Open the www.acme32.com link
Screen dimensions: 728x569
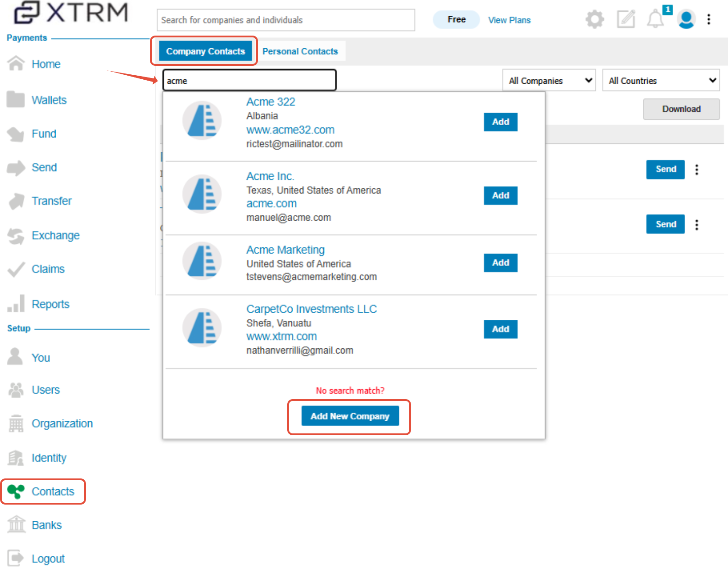290,130
